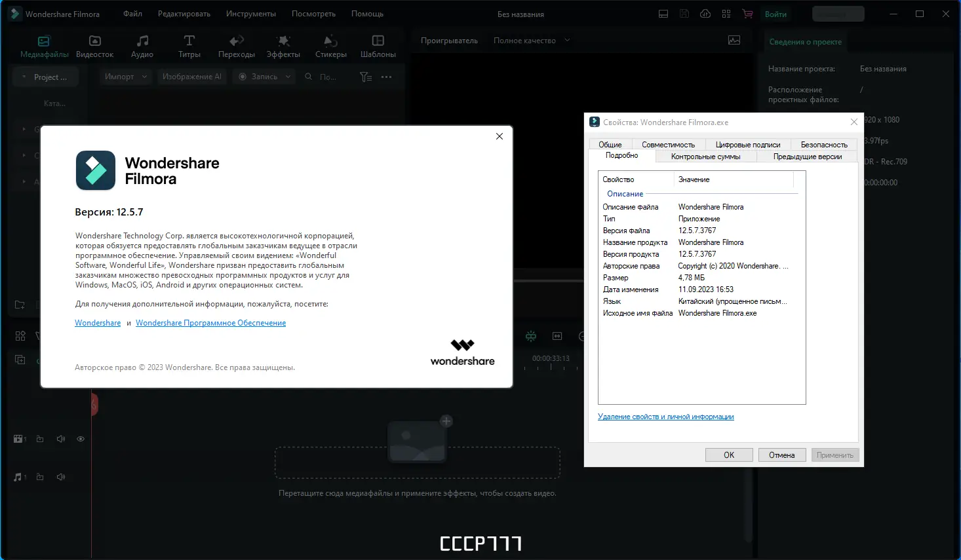Open the Стикеры stickers panel
The image size is (961, 560).
coord(331,47)
